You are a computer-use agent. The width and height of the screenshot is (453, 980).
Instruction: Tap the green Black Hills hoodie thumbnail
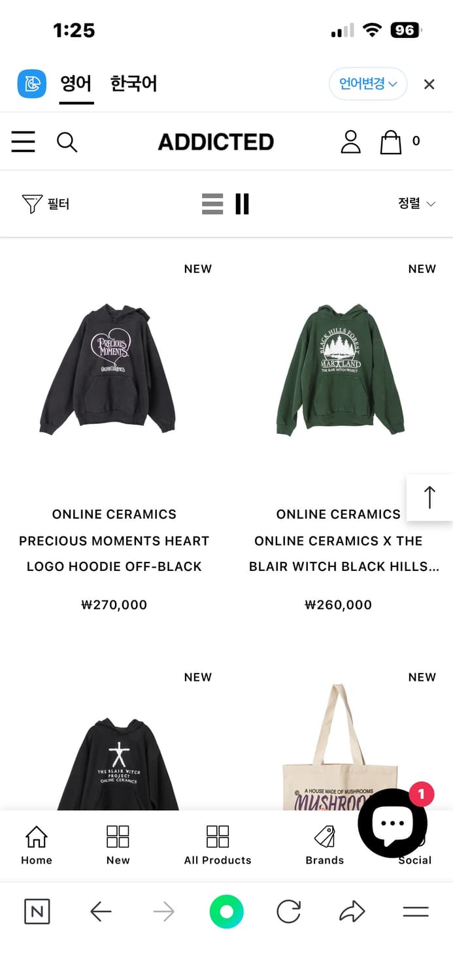click(340, 369)
